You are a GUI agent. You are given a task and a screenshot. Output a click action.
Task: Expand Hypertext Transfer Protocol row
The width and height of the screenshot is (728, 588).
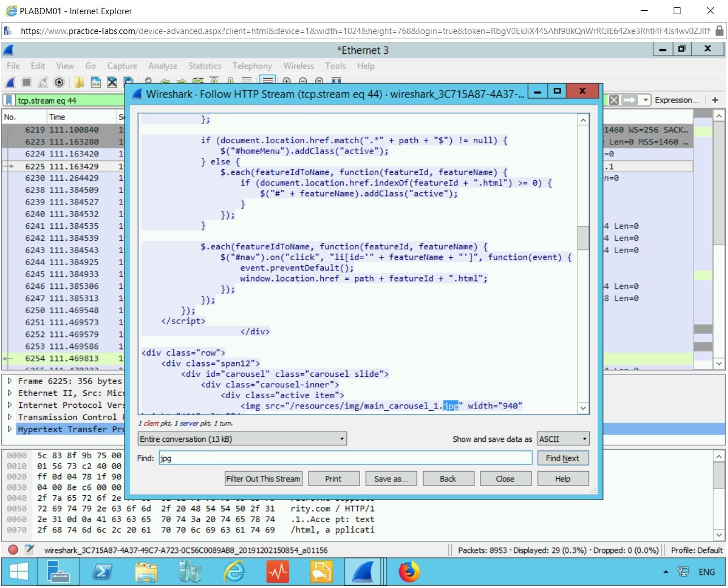coord(10,429)
